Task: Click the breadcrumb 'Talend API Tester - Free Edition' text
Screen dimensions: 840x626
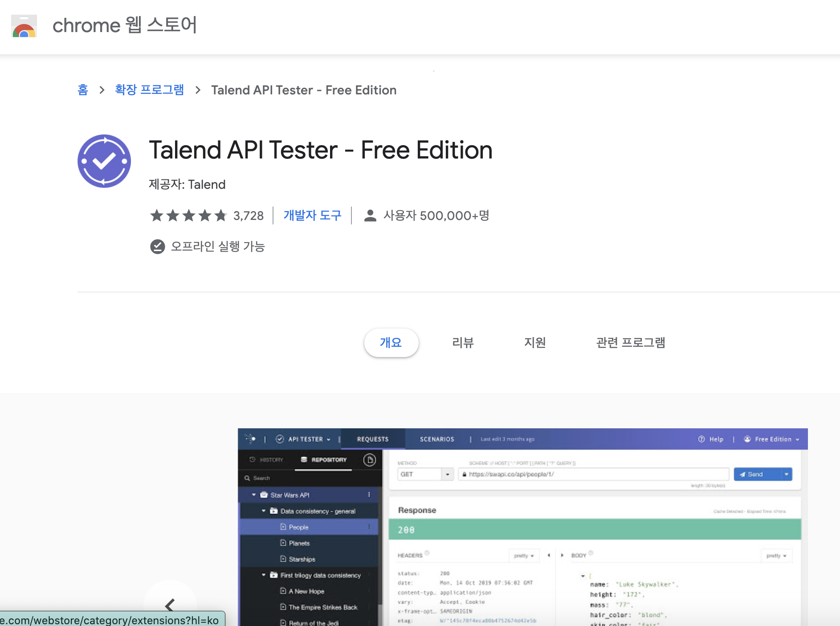Action: coord(304,90)
